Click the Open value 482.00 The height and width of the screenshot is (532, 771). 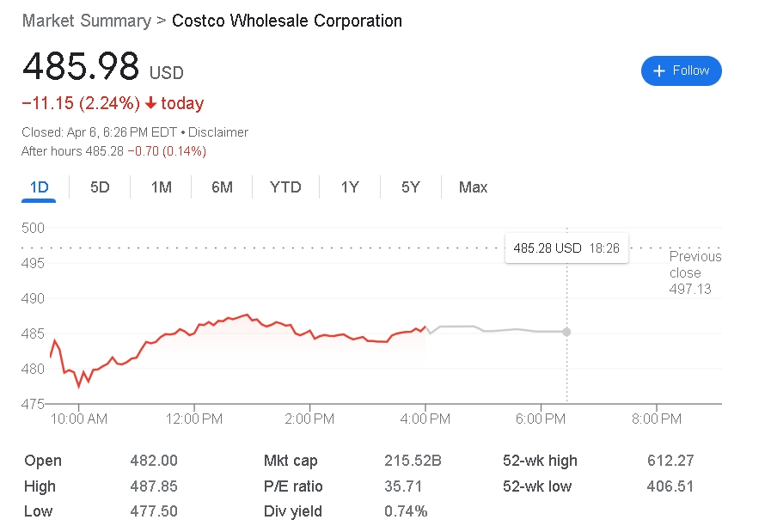pyautogui.click(x=154, y=461)
